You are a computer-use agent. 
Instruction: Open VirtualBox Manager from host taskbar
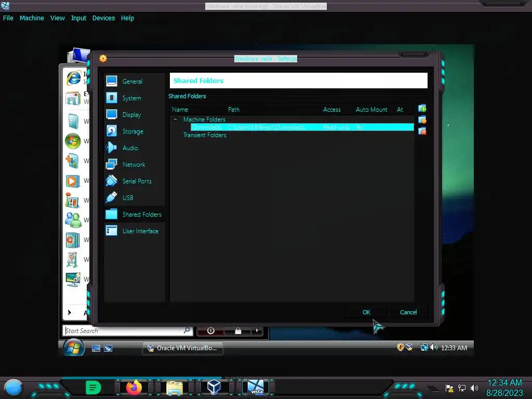pyautogui.click(x=214, y=388)
